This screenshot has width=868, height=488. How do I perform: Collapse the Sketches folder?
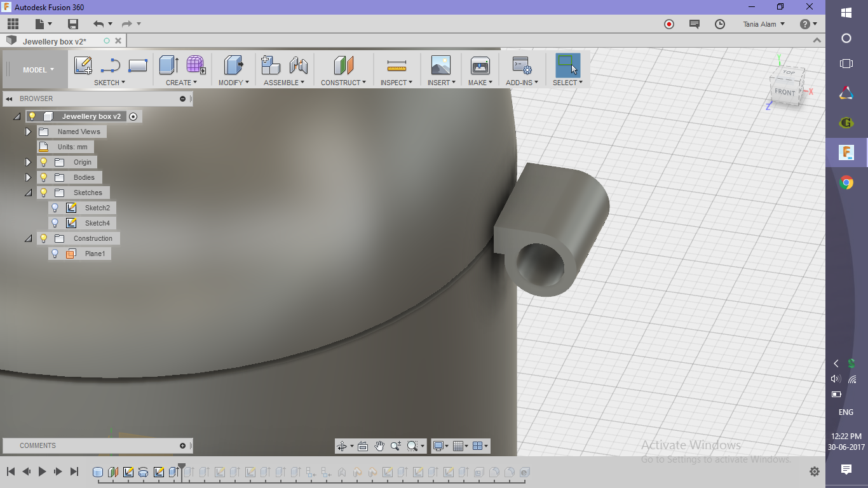point(28,193)
